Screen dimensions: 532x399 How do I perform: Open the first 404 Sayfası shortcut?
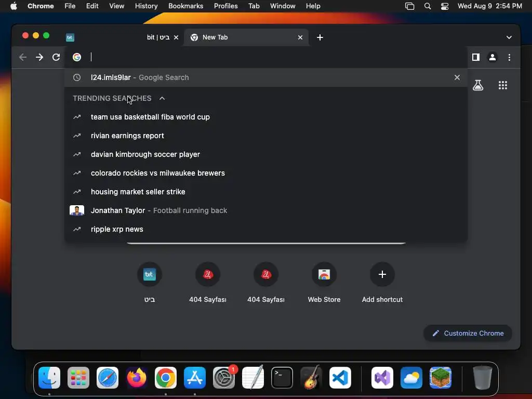tap(208, 283)
